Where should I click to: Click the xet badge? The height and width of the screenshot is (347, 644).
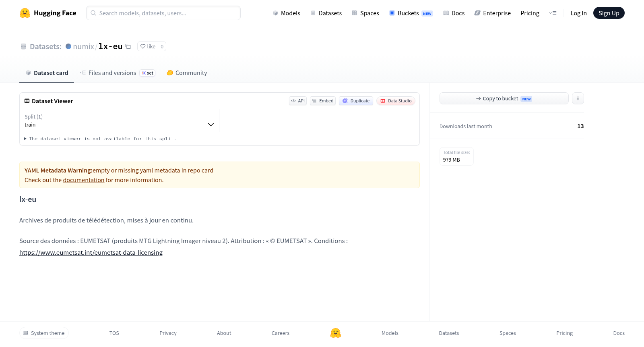click(147, 73)
